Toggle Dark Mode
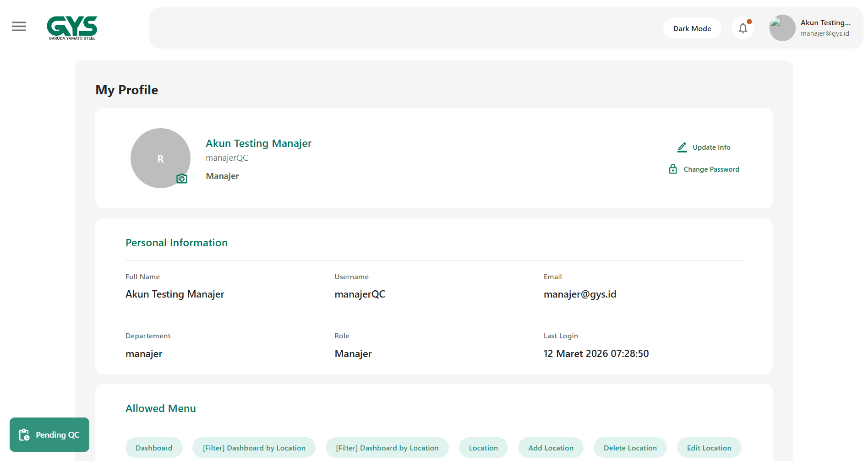This screenshot has width=868, height=461. pos(692,28)
